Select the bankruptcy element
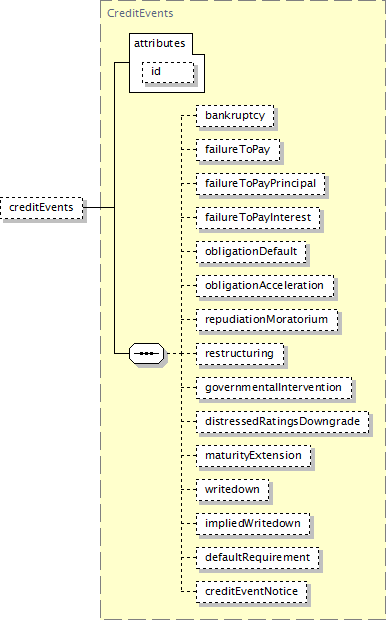 (235, 116)
